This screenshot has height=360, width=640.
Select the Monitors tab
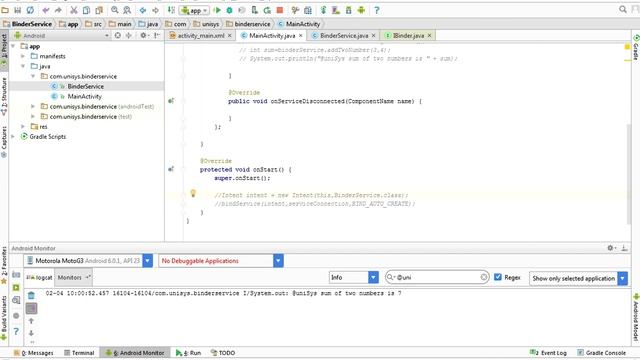pyautogui.click(x=73, y=277)
